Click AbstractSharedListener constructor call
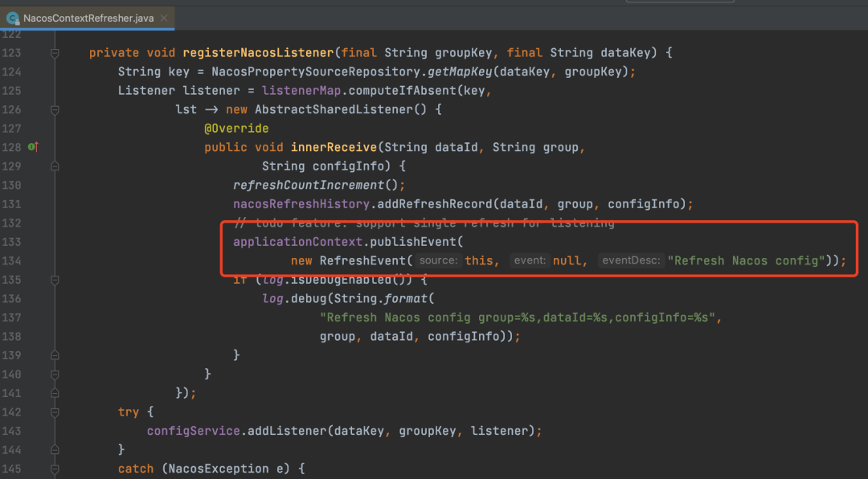Screen dimensions: 868x479 (x=334, y=109)
